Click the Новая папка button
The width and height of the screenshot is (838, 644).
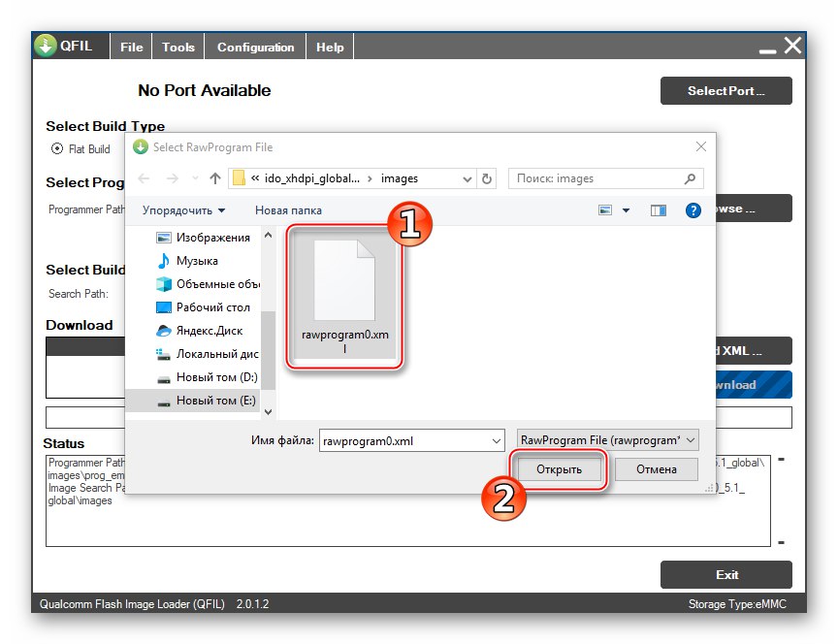click(x=288, y=210)
